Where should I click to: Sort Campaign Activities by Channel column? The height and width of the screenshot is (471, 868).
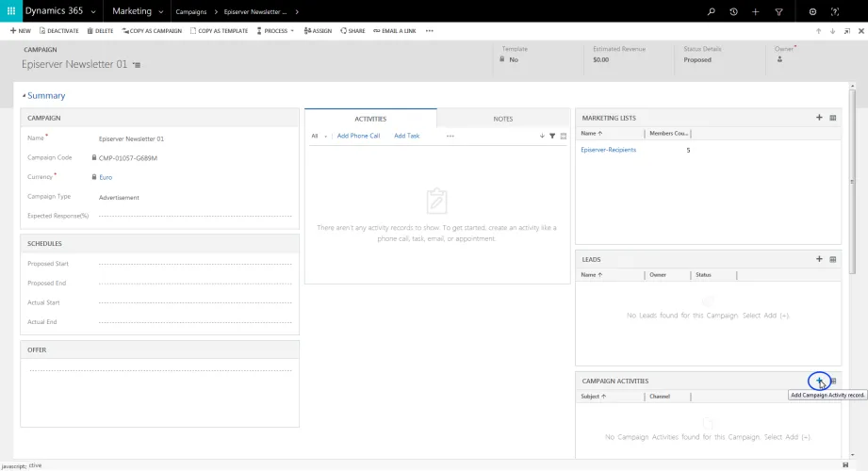660,397
